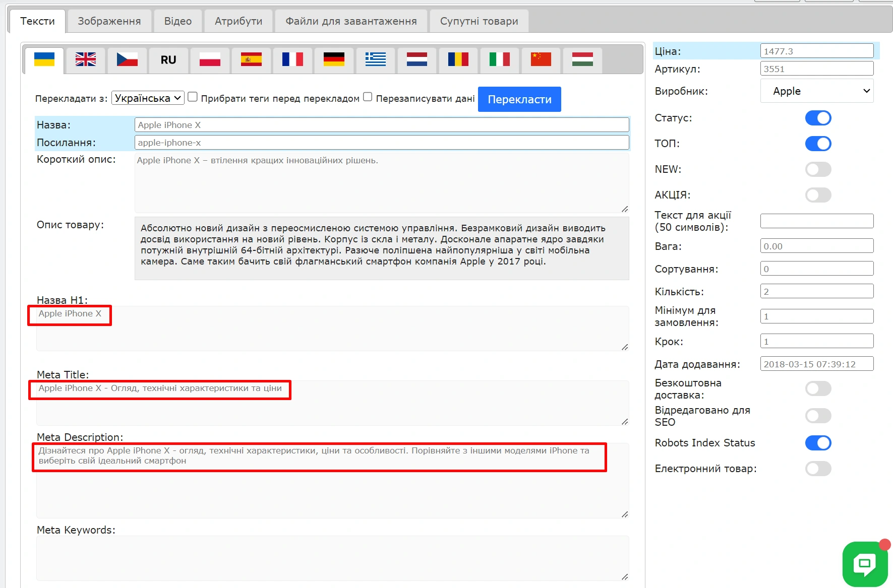Screen dimensions: 893x588
Task: Open the Polish flag language tab
Action: coord(210,60)
